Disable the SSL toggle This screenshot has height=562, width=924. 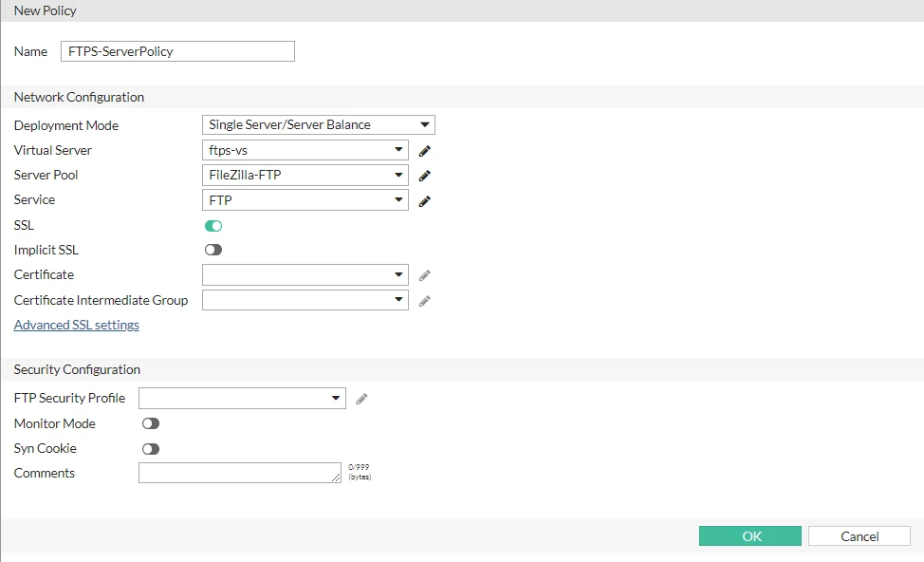[213, 226]
